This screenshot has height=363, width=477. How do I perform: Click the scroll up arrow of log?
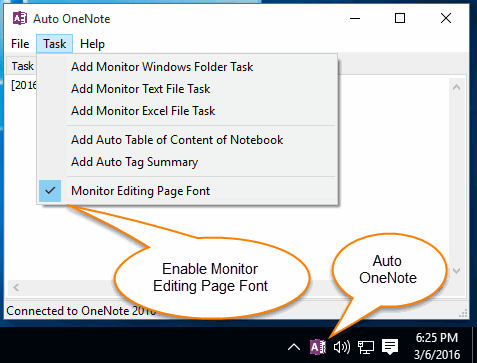[x=456, y=87]
